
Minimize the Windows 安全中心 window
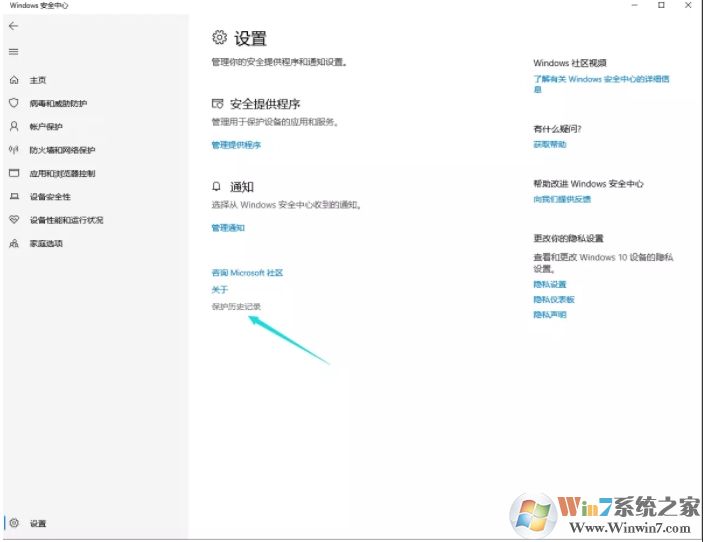pyautogui.click(x=635, y=5)
